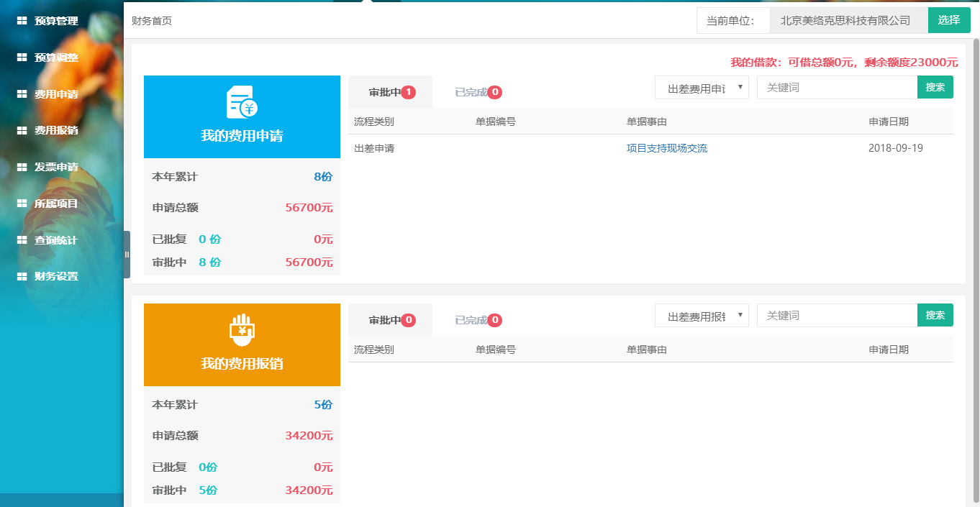Open 预算调整 from the sidebar menu
This screenshot has width=980, height=507.
[56, 58]
